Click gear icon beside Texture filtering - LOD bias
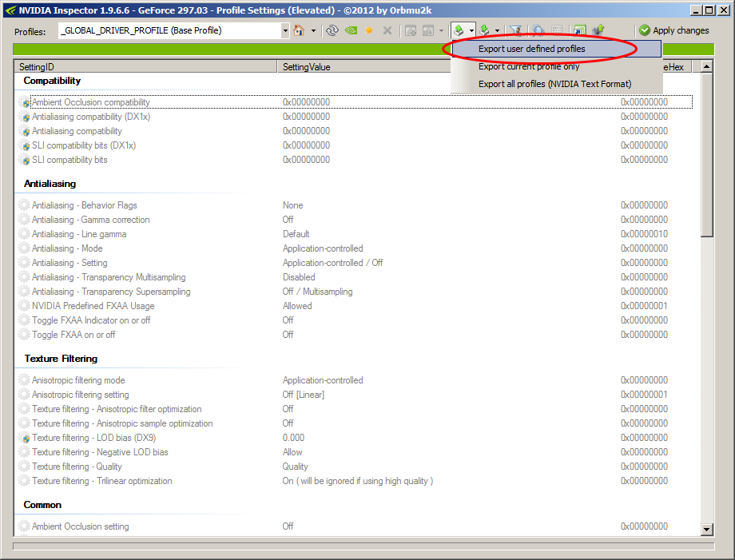This screenshot has height=560, width=735. point(25,438)
